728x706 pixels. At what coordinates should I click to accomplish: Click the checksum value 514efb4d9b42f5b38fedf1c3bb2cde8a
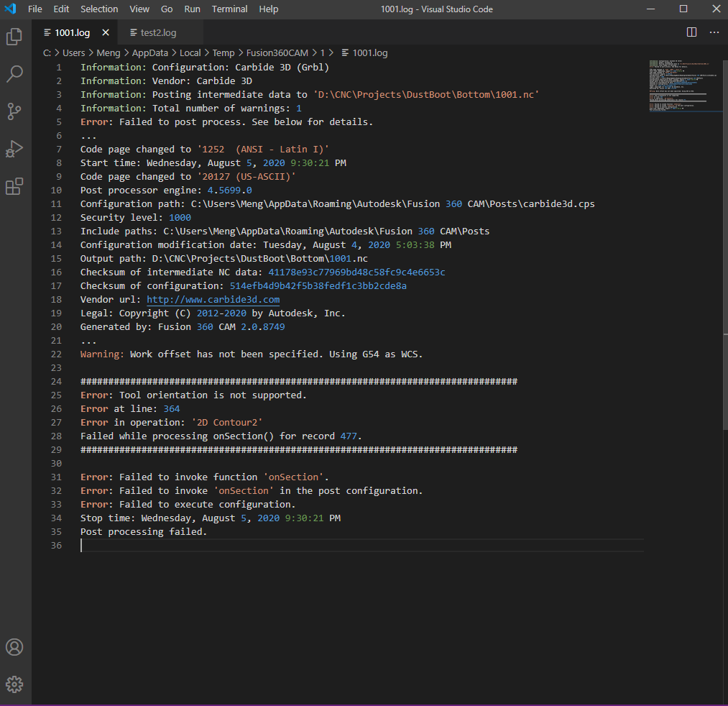point(318,286)
